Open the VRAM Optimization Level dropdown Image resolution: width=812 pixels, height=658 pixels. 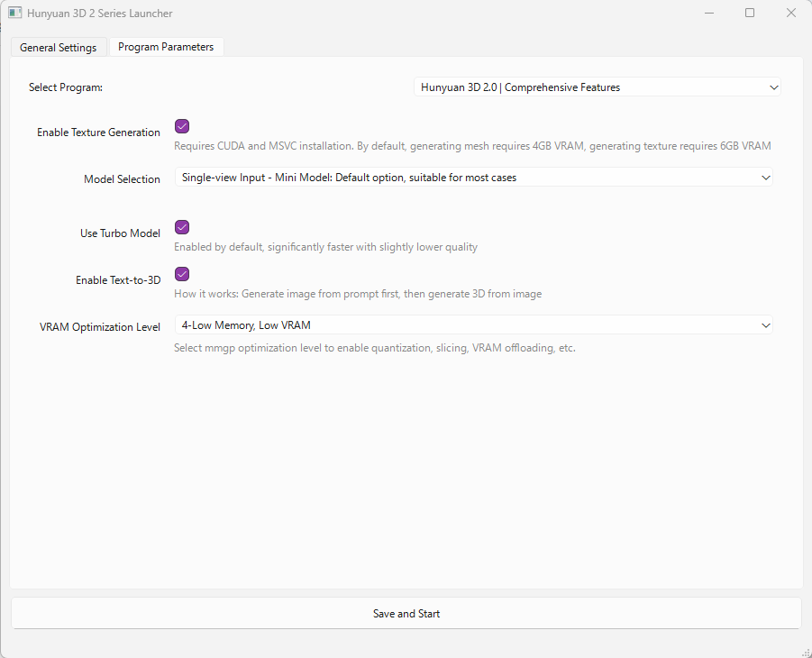[473, 325]
